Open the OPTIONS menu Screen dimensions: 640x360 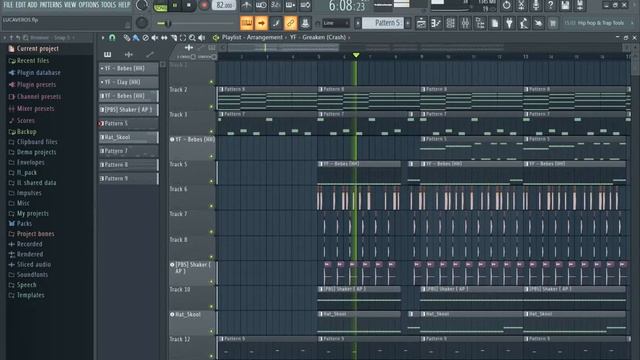tap(89, 5)
